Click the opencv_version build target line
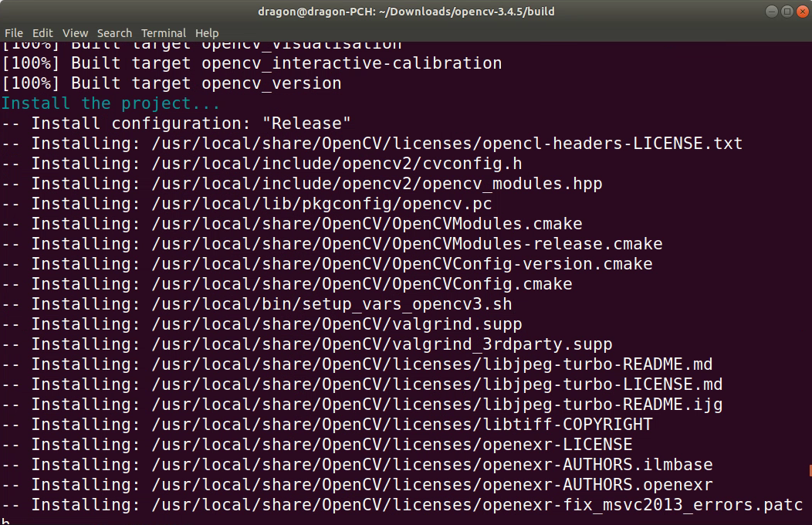Viewport: 812px width, 525px height. pos(170,83)
